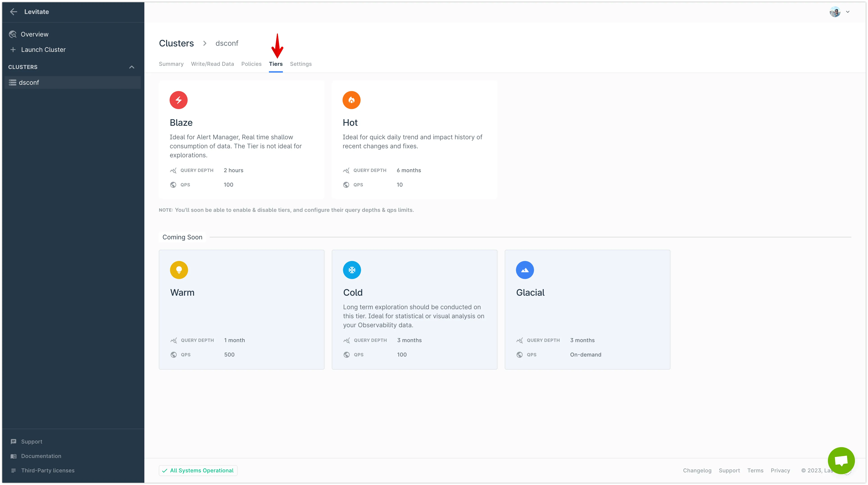The height and width of the screenshot is (485, 868).
Task: Click the breadcrumb chevron after Clusters
Action: click(205, 43)
